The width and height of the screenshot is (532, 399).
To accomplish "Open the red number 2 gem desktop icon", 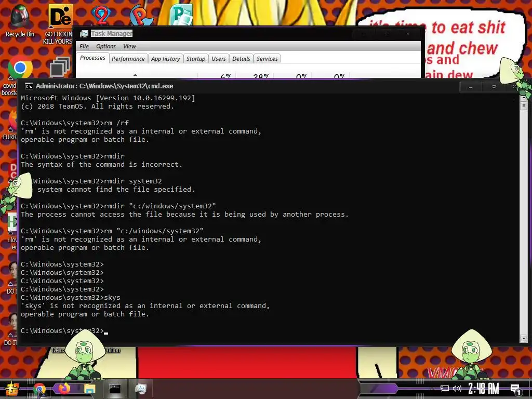I will [x=101, y=14].
